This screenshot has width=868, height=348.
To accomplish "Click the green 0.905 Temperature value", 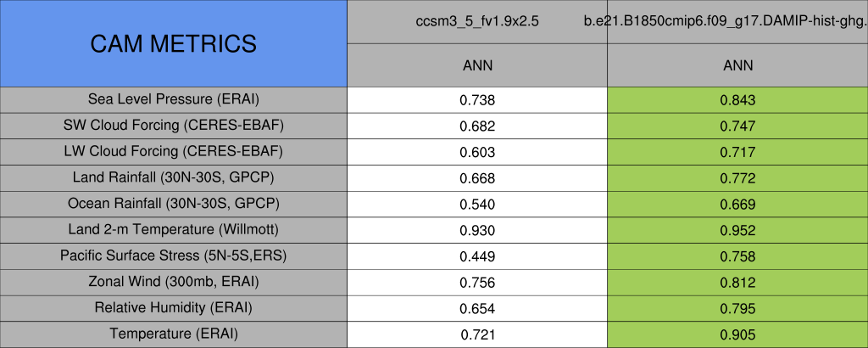I will click(737, 334).
